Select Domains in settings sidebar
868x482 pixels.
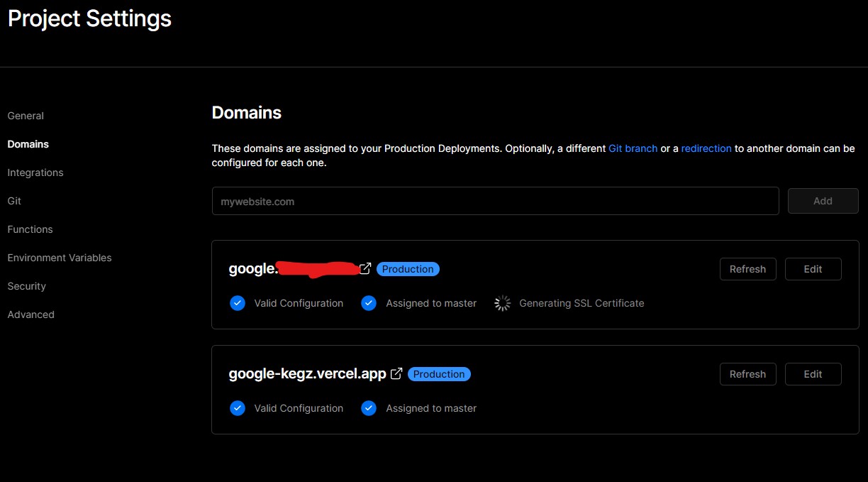(x=28, y=144)
